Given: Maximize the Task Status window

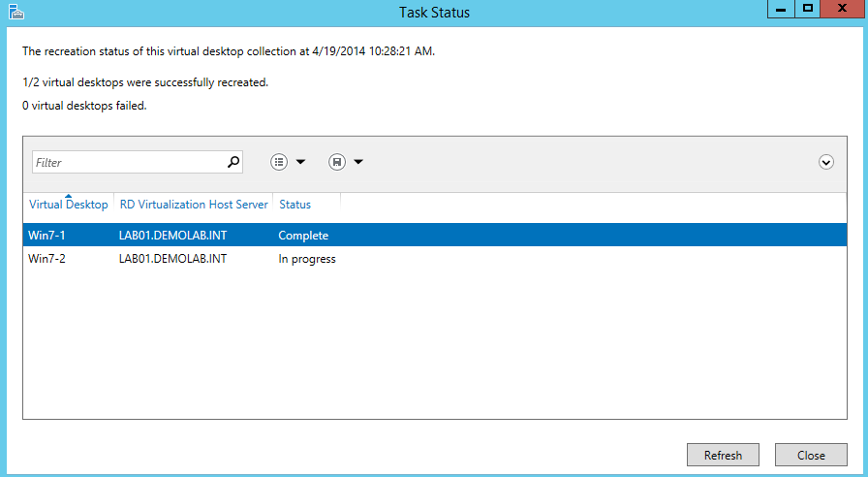Looking at the screenshot, I should click(807, 9).
